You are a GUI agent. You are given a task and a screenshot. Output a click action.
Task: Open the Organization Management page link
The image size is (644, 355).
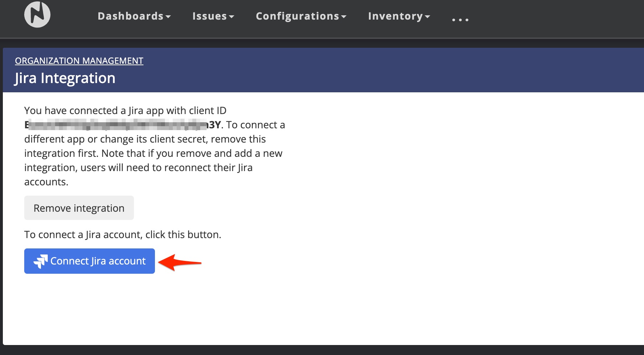(x=79, y=61)
